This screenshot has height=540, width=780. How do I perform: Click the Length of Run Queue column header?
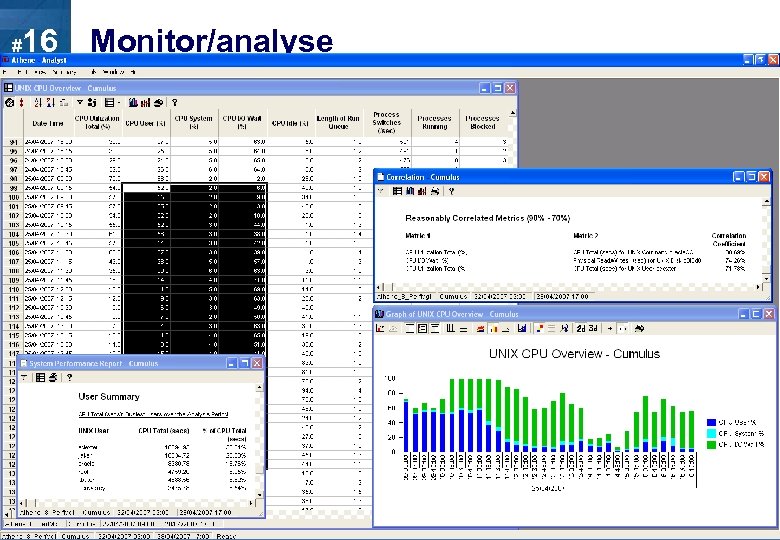338,123
